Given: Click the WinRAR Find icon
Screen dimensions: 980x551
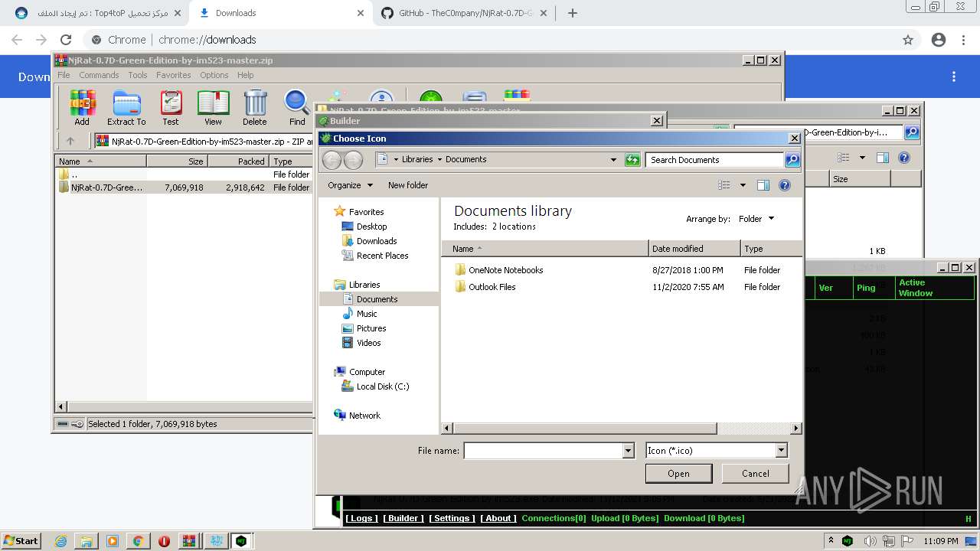Looking at the screenshot, I should [297, 108].
